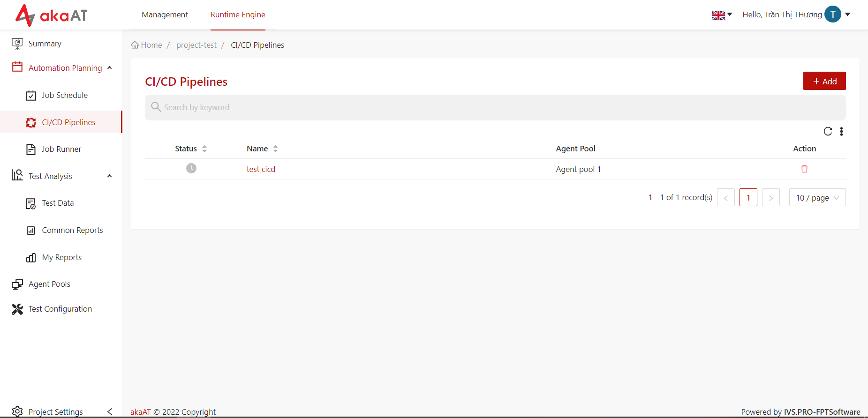Click the Job Runner document icon

pyautogui.click(x=31, y=149)
